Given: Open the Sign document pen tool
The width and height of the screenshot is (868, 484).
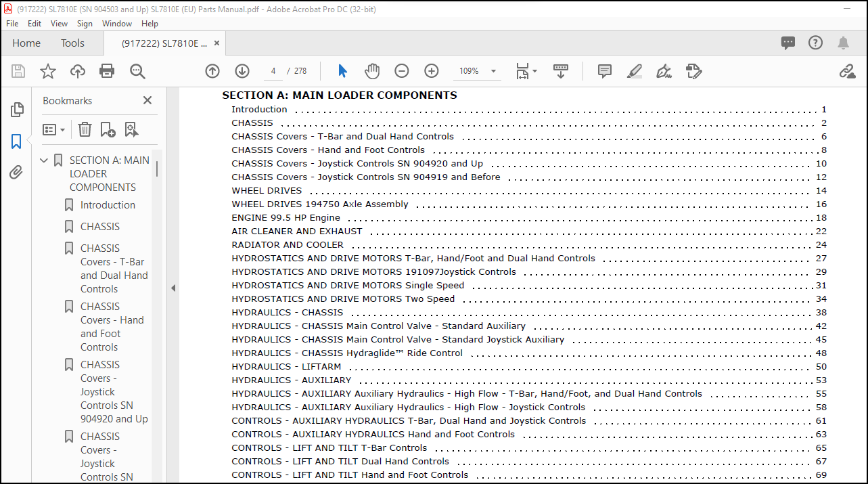Looking at the screenshot, I should (664, 71).
